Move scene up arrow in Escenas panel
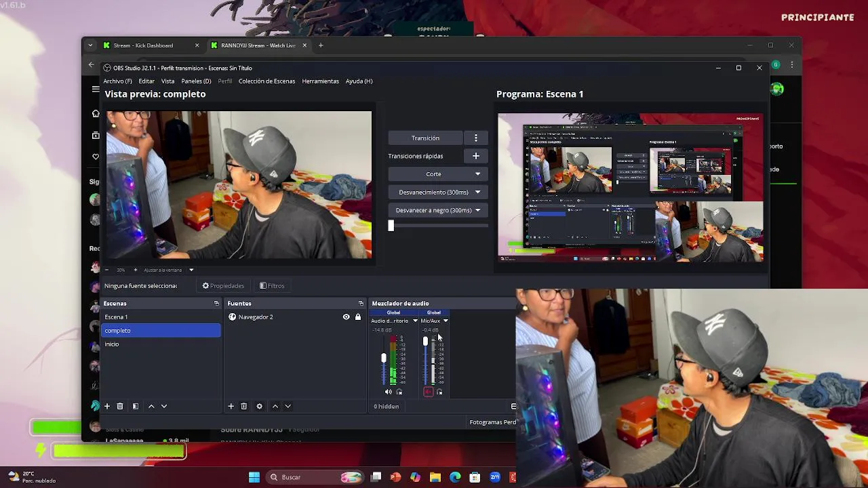The image size is (868, 488). 151,406
